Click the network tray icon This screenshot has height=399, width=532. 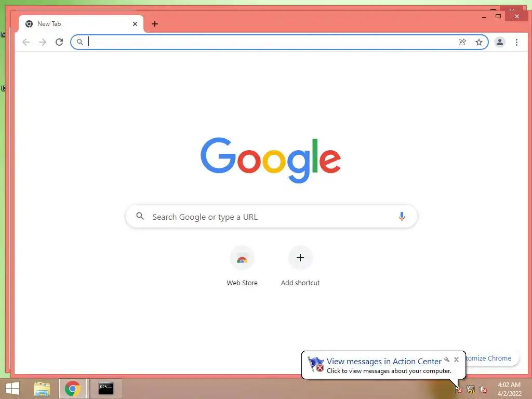(x=471, y=389)
